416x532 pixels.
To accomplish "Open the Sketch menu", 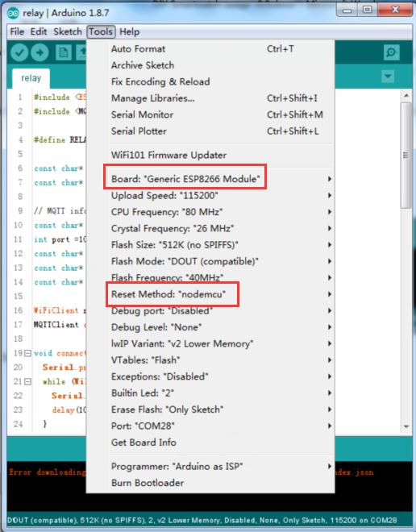I will [68, 32].
